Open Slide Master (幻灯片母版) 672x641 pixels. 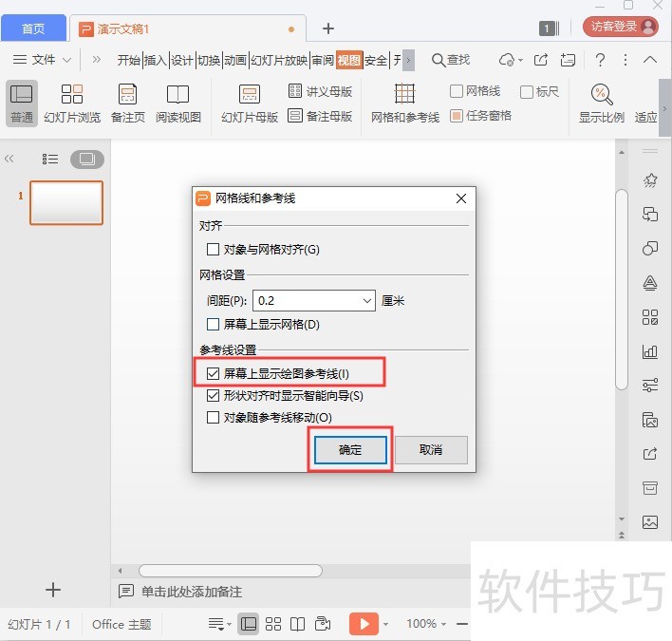click(x=250, y=104)
